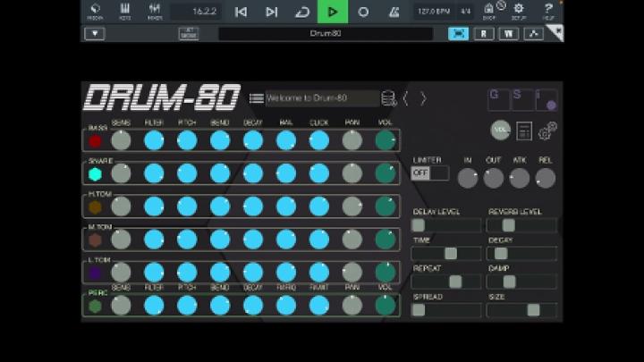Viewport: 644px width, 362px height.
Task: Click the L.Tom row Bend knob
Action: pyautogui.click(x=220, y=273)
